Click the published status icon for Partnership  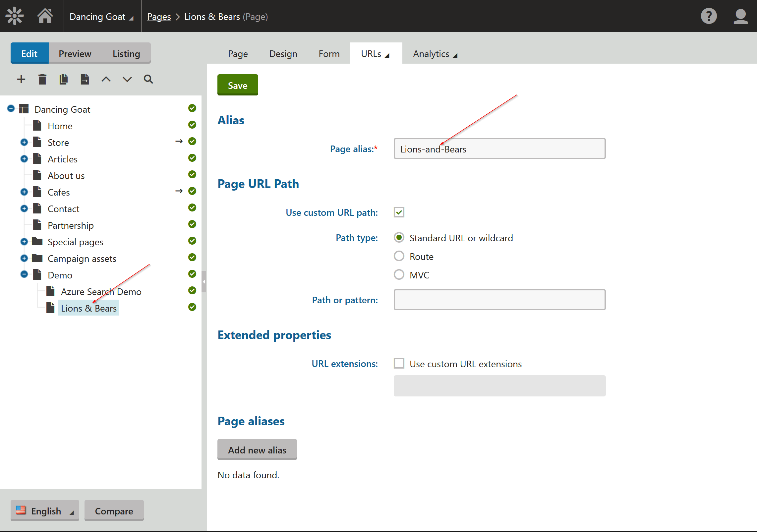pos(192,224)
